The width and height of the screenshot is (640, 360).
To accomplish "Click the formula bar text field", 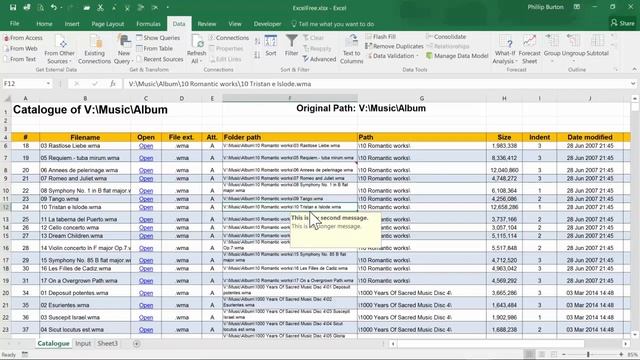I will (x=376, y=84).
